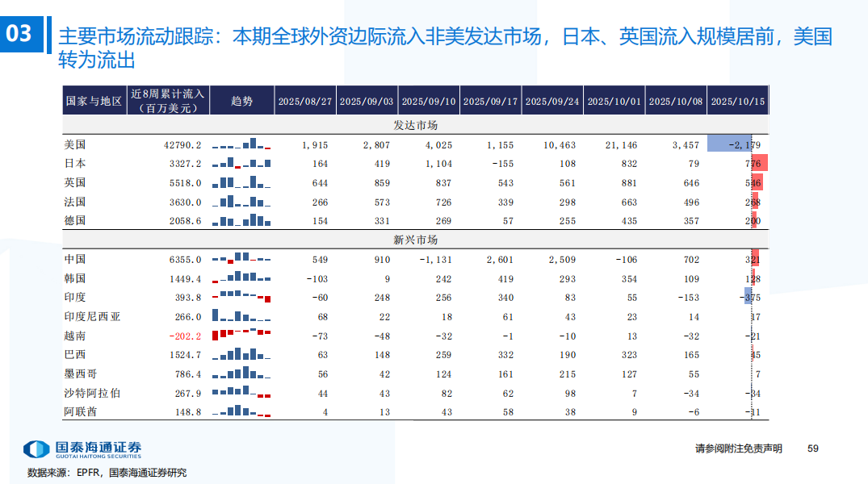Click the 英国 row label
This screenshot has height=484, width=868.
(x=75, y=182)
